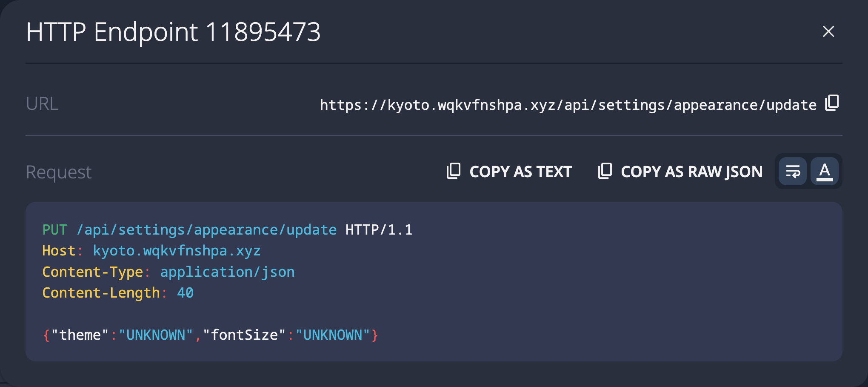Toggle word wrap for the request body
The image size is (868, 387).
click(x=793, y=172)
